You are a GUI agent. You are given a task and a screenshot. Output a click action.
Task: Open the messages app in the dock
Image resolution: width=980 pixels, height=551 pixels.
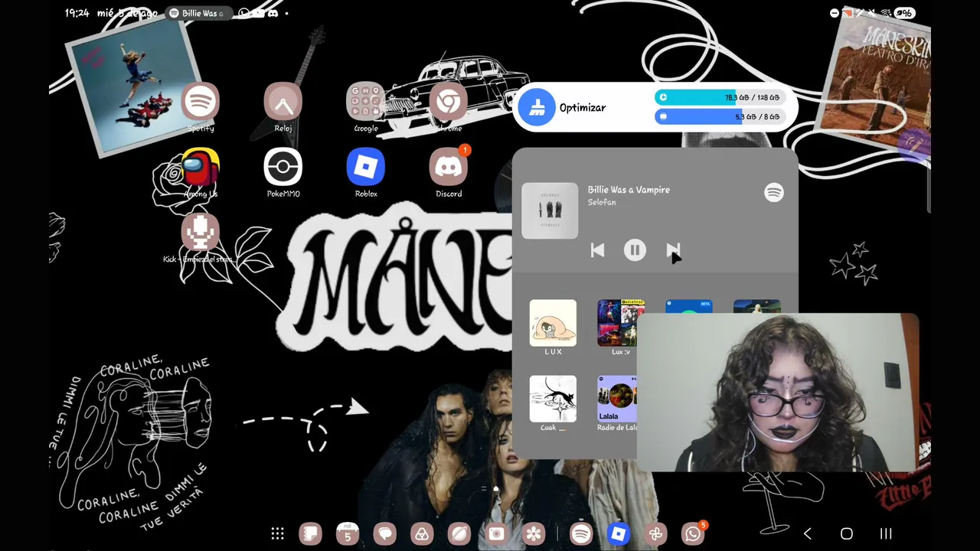[x=385, y=534]
